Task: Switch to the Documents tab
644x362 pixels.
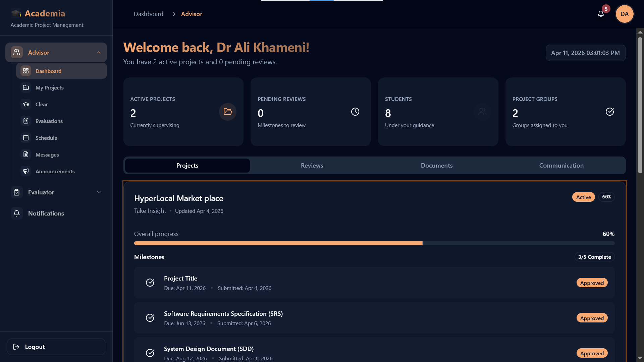Action: click(x=437, y=166)
